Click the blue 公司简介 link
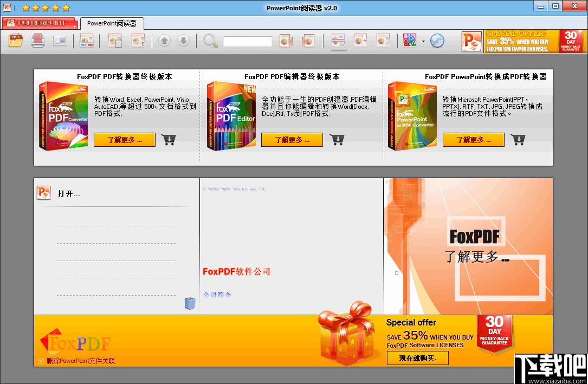 pyautogui.click(x=217, y=295)
